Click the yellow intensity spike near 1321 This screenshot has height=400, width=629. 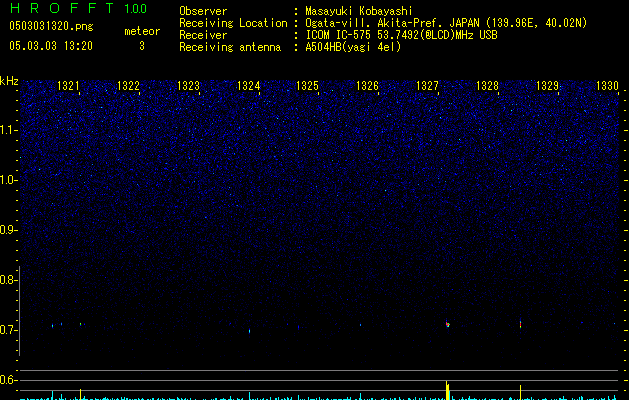pyautogui.click(x=81, y=394)
